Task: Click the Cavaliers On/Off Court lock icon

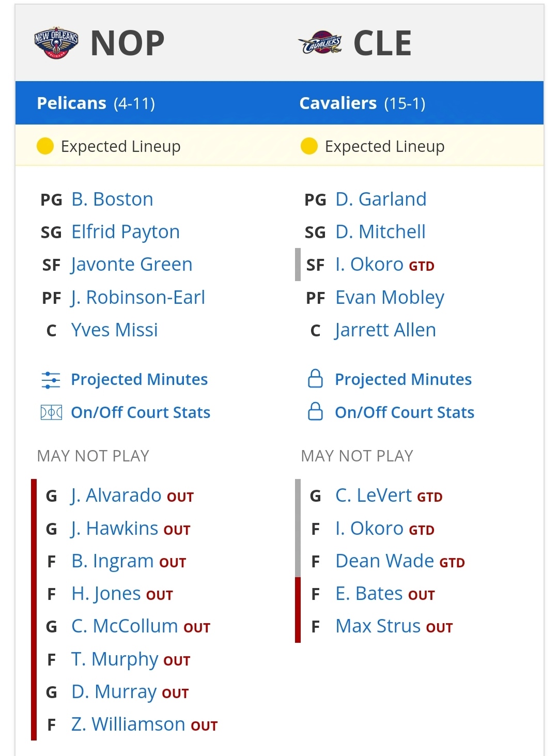Action: (x=315, y=412)
